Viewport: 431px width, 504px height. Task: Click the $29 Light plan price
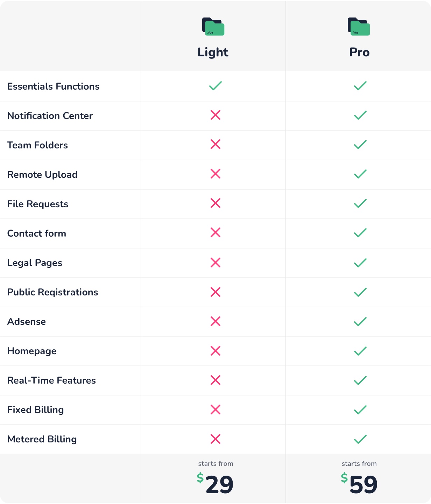click(x=215, y=484)
